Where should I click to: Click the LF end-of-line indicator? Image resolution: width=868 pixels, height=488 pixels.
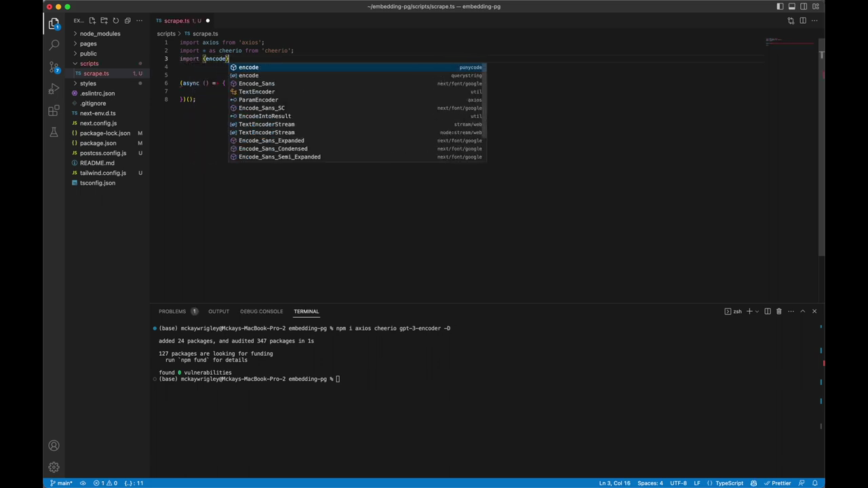pyautogui.click(x=696, y=483)
